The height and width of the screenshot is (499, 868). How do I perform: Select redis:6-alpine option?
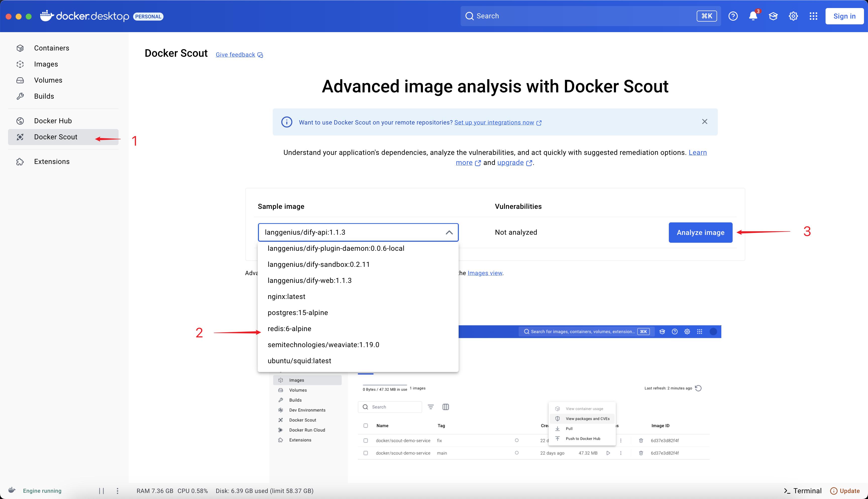(358, 329)
